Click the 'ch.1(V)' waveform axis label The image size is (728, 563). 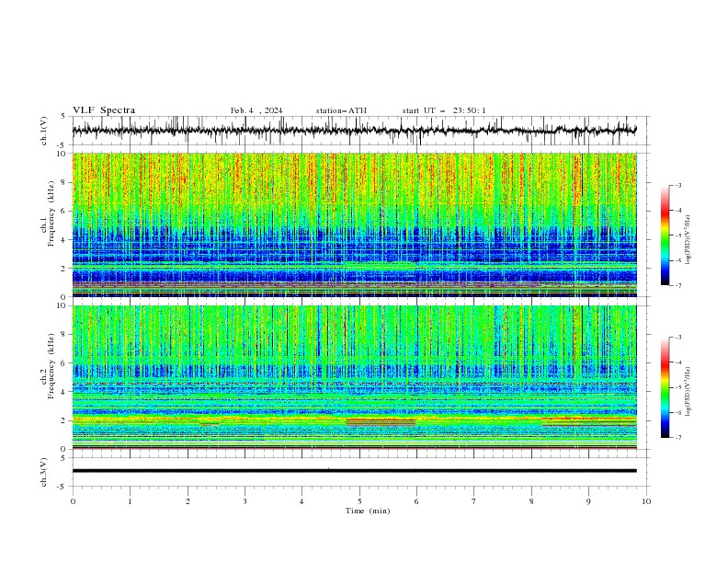[44, 131]
